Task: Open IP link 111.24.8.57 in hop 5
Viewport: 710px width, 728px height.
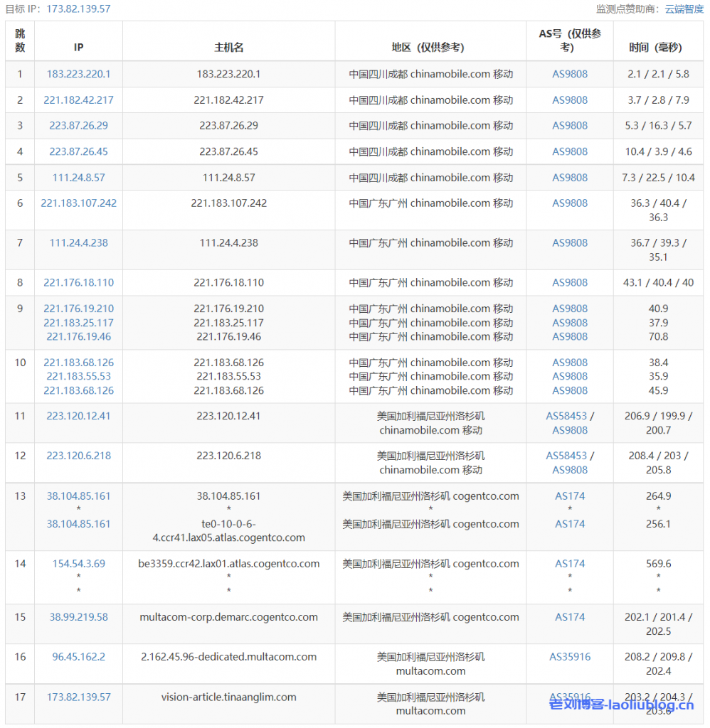Action: [78, 177]
